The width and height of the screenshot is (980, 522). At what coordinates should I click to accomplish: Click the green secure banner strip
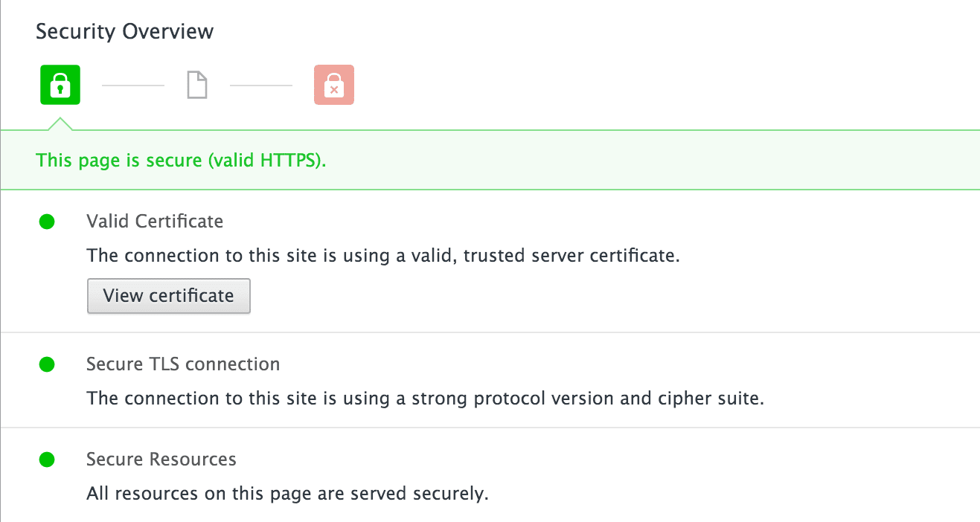(490, 160)
